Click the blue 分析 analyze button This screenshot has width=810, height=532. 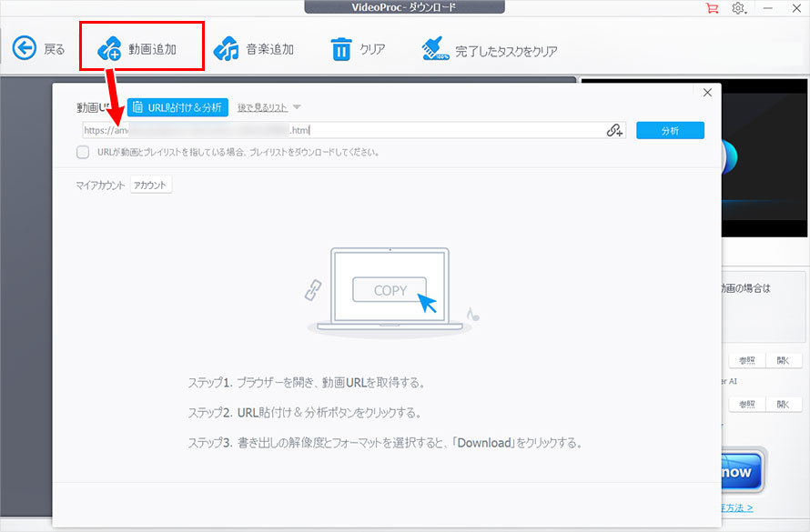670,130
